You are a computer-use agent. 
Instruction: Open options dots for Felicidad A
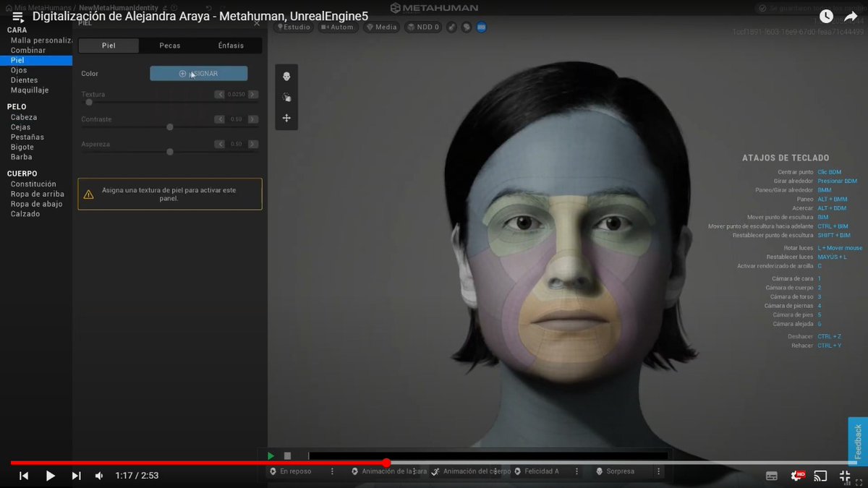coord(576,471)
